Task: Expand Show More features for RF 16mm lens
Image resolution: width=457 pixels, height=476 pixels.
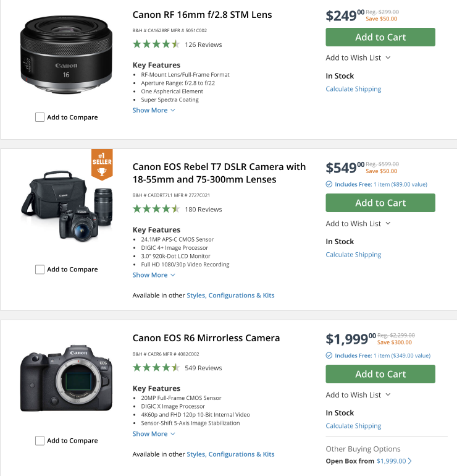Action: pos(154,110)
